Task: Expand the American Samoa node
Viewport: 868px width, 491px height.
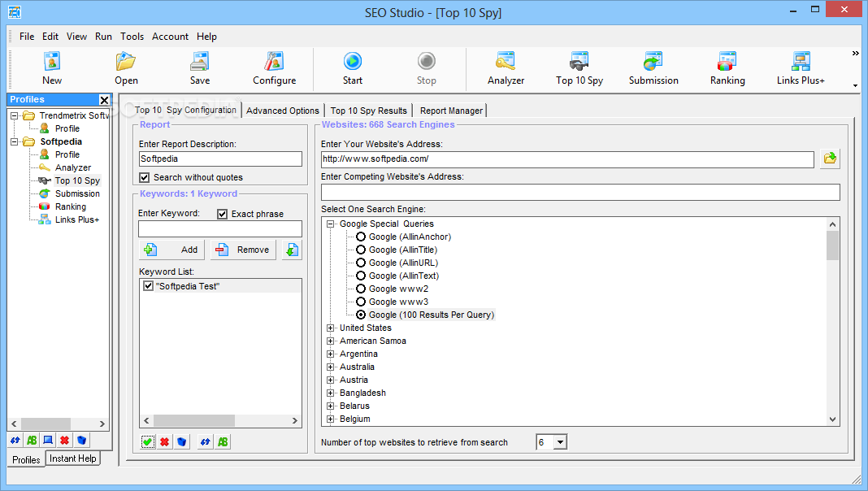Action: pos(331,341)
